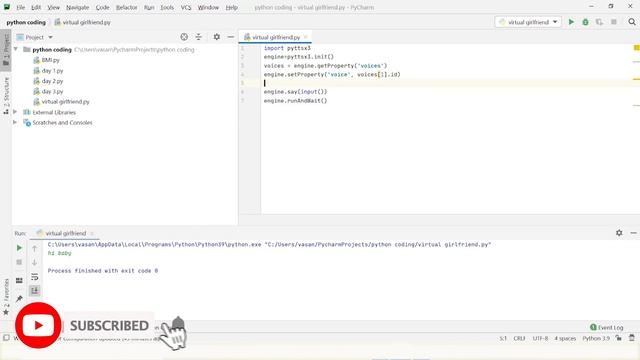Viewport: 640px width, 360px height.
Task: Collapse all in the Project panel
Action: click(198, 37)
